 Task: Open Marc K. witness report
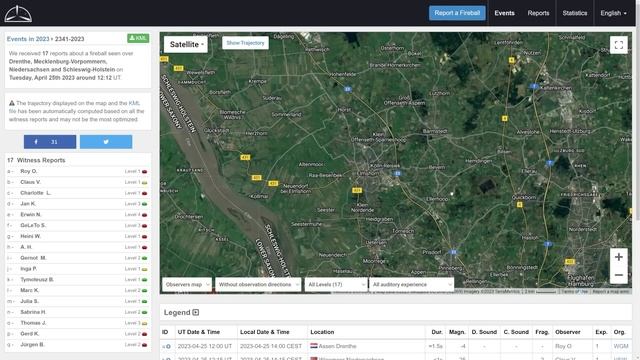pos(29,290)
